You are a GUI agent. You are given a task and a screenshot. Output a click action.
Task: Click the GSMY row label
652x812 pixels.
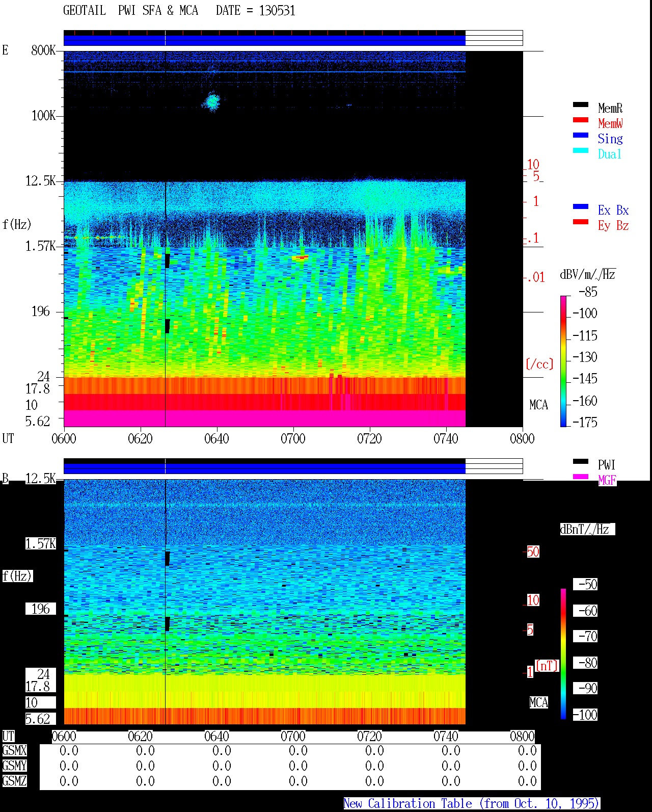pyautogui.click(x=14, y=766)
